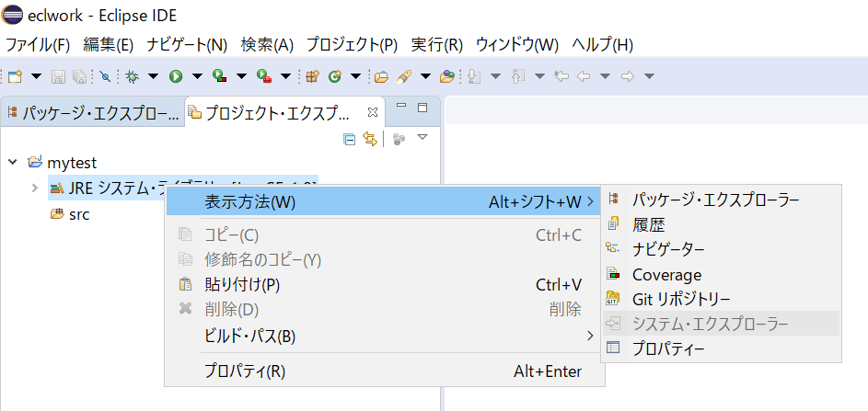The height and width of the screenshot is (411, 868).
Task: Open the New wizard dropdown arrow
Action: click(x=36, y=76)
